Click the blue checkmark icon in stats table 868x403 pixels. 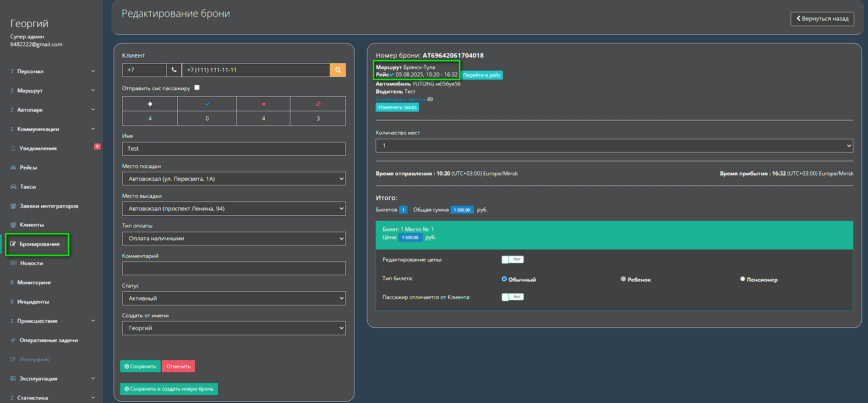coord(207,104)
